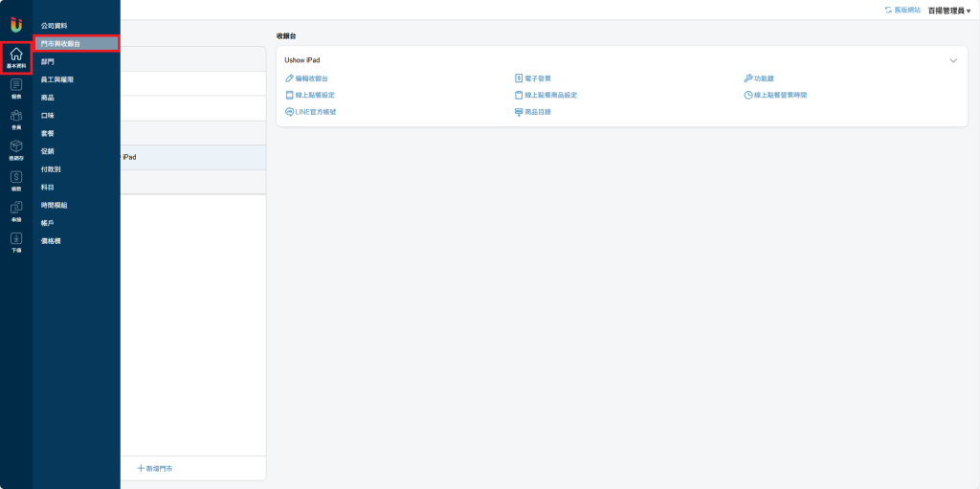Image resolution: width=980 pixels, height=489 pixels.
Task: Select 公司資料 from the submenu
Action: pyautogui.click(x=55, y=25)
